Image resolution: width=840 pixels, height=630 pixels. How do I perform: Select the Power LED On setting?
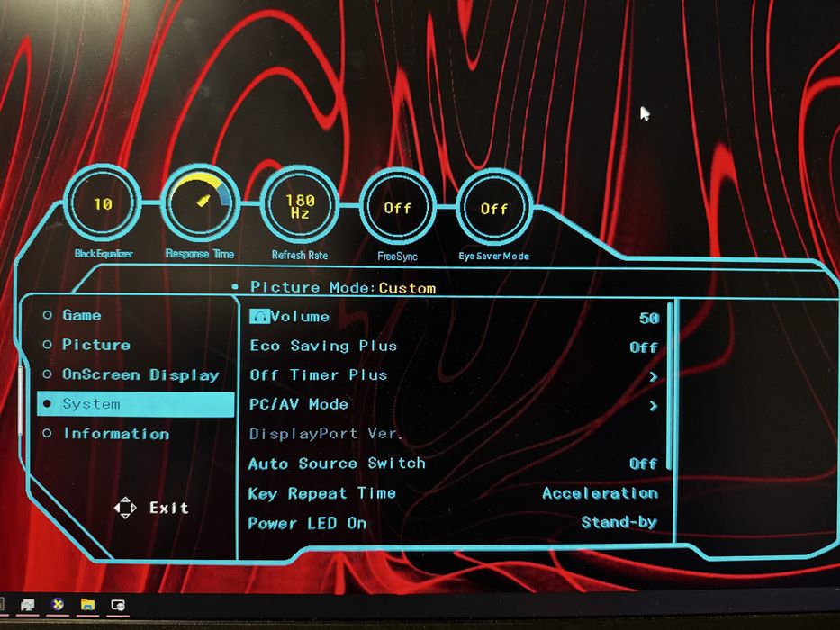tap(307, 523)
